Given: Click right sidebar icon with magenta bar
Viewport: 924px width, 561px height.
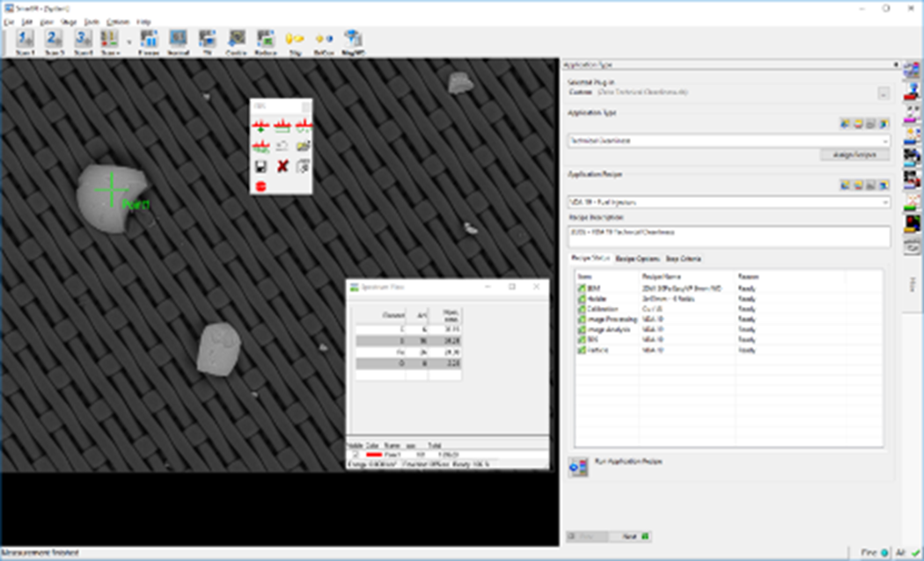Looking at the screenshot, I should 912,113.
